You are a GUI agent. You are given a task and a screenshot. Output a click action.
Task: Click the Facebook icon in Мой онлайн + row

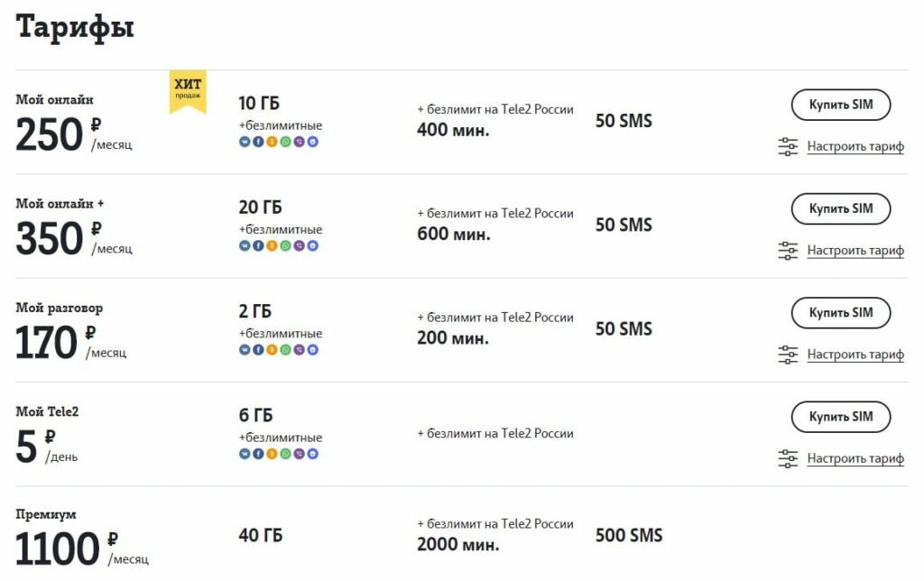point(258,245)
